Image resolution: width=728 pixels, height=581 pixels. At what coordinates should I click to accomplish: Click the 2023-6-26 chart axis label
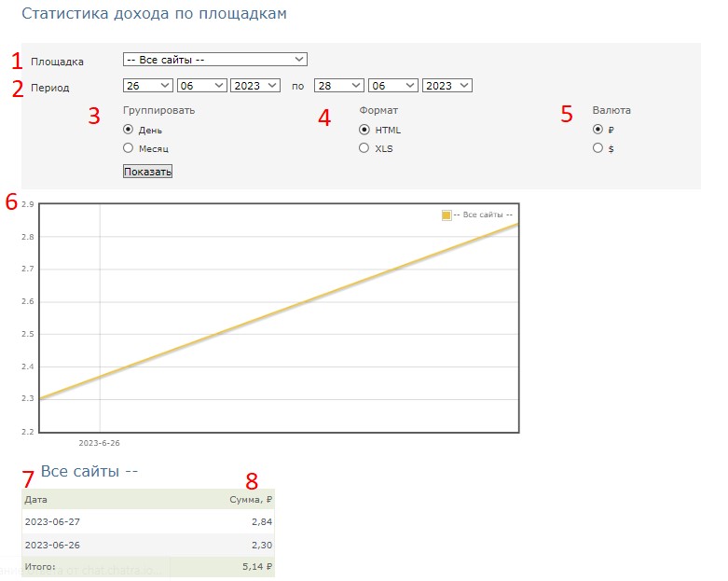[x=100, y=443]
